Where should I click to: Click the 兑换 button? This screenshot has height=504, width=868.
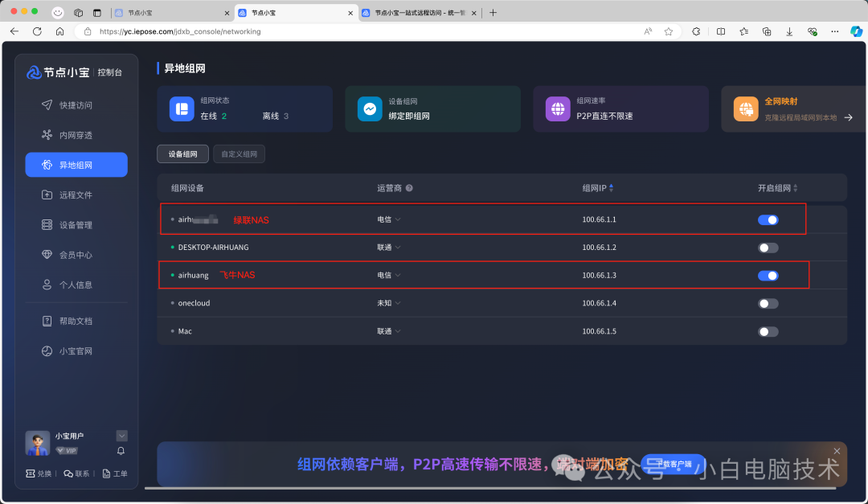pos(39,473)
